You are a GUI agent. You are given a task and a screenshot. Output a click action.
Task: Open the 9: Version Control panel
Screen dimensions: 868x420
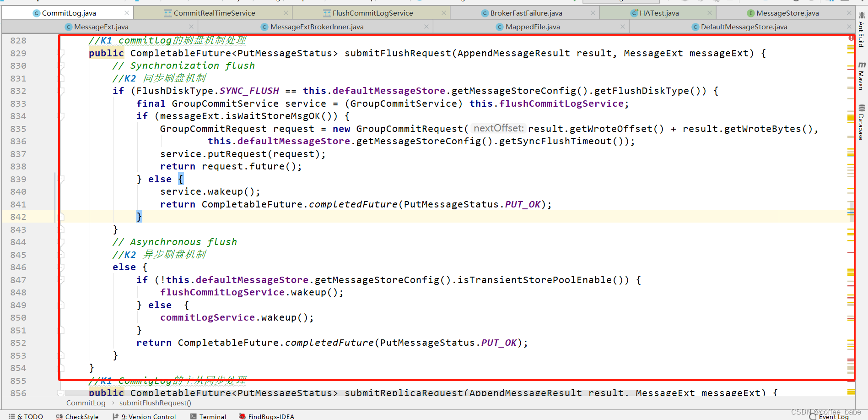click(x=144, y=416)
